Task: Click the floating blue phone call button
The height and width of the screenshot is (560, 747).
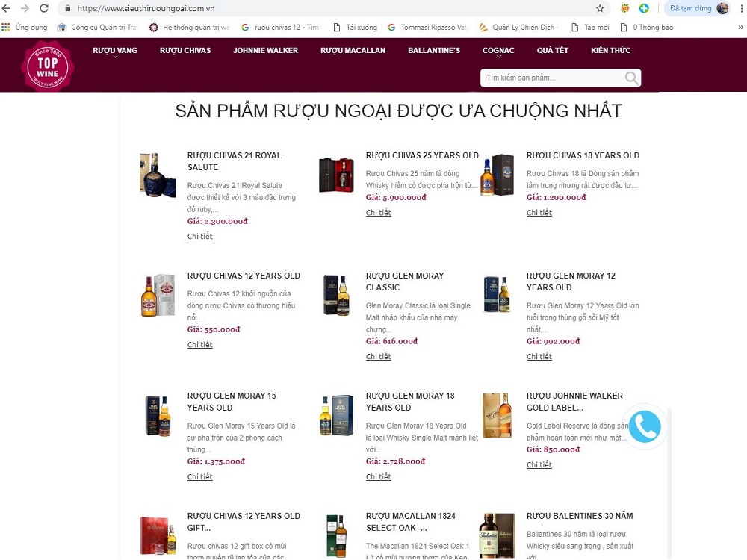Action: tap(645, 426)
